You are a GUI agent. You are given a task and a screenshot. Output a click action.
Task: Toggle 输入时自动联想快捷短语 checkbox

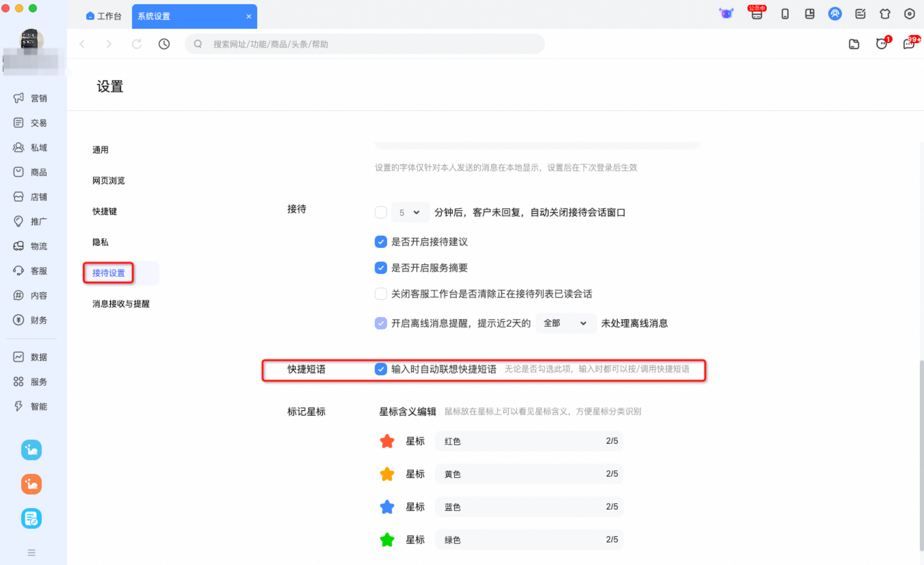coord(381,369)
